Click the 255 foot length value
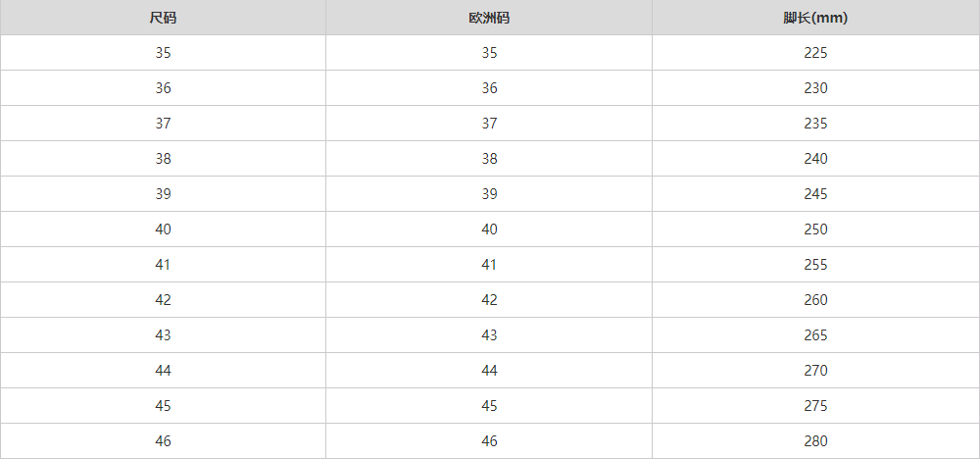980x459 pixels. [x=815, y=265]
